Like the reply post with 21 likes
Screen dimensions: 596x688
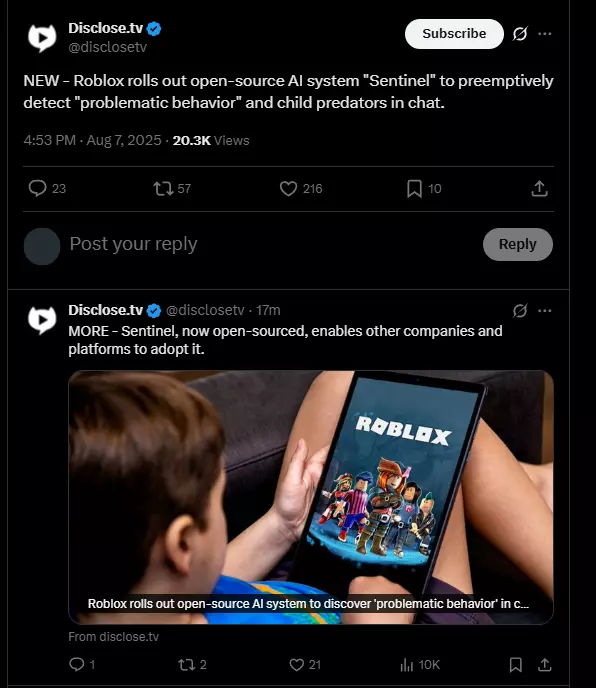(297, 665)
